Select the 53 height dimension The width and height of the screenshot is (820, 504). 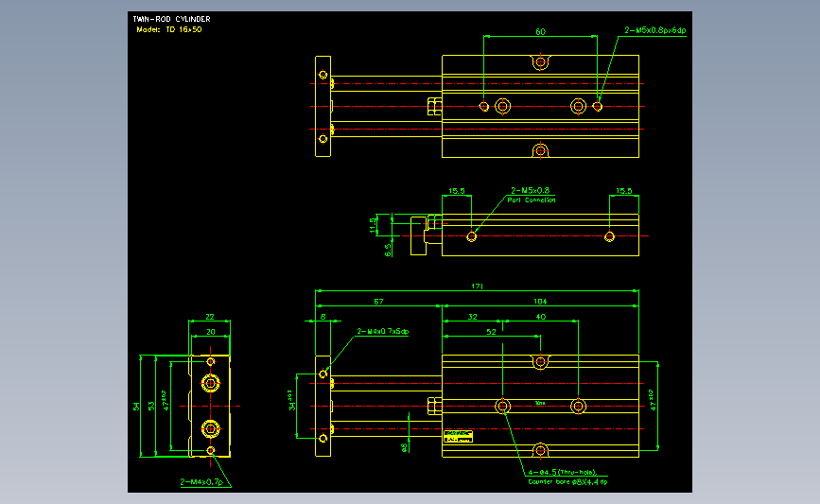151,407
